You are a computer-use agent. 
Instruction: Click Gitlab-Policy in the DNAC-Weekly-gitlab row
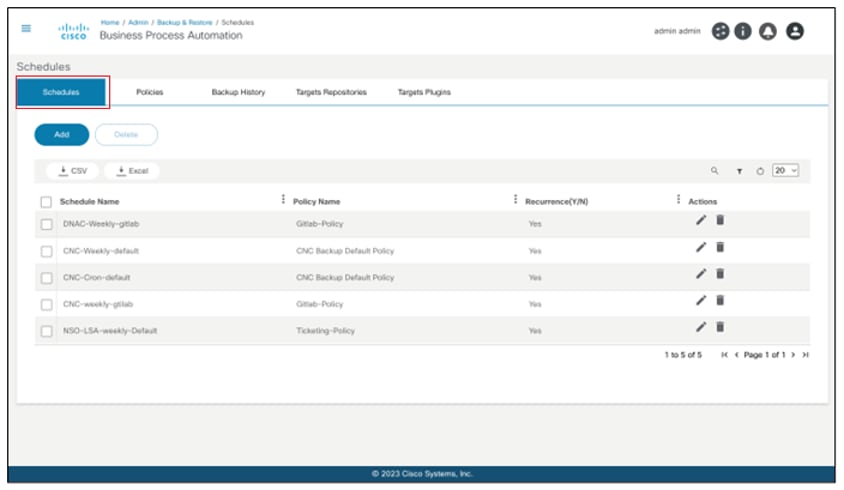(x=320, y=223)
